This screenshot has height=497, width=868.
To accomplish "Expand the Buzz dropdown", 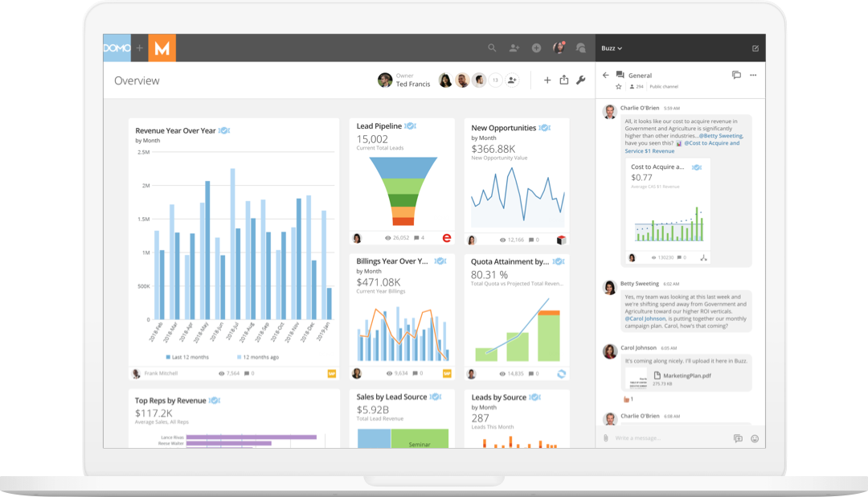I will (x=612, y=48).
